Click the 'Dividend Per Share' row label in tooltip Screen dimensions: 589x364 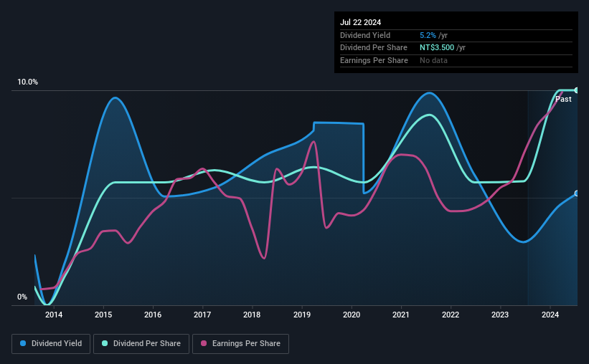[373, 48]
